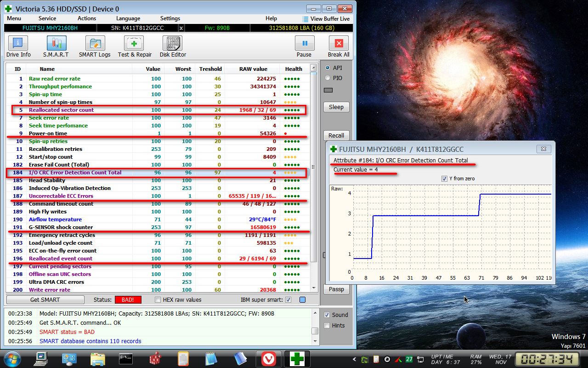Toggle the IBM super smart checkbox
Screen dimensions: 588x368
pyautogui.click(x=288, y=300)
